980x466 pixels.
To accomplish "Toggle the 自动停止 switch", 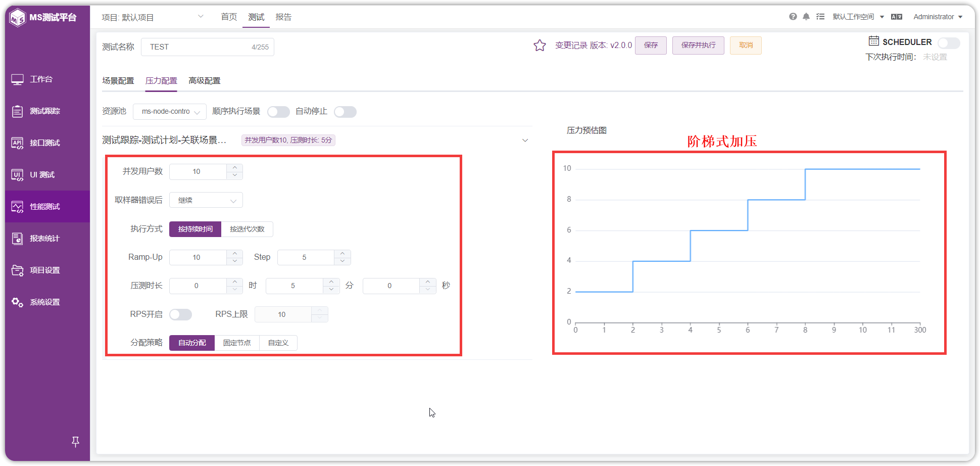I will (x=345, y=112).
